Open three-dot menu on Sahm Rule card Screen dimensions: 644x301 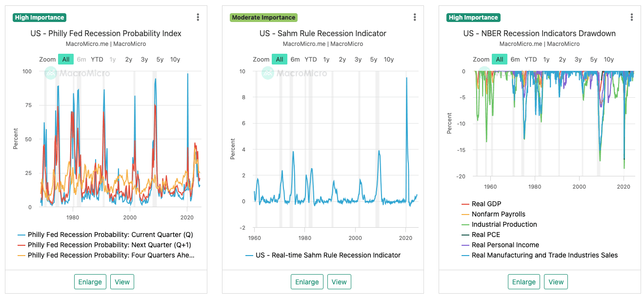415,18
